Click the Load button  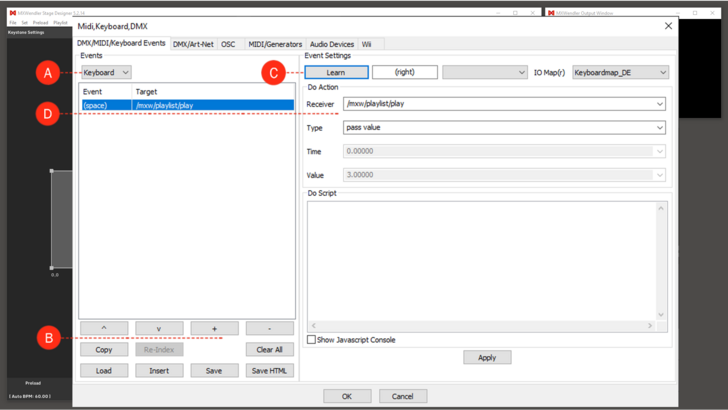pos(104,371)
